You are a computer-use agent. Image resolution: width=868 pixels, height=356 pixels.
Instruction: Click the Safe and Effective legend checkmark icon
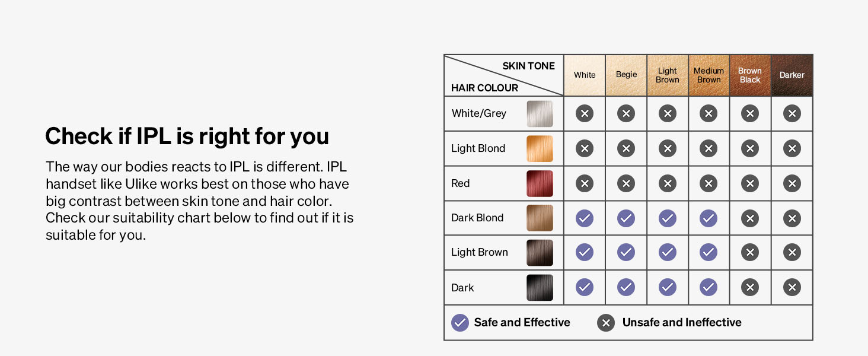click(x=460, y=323)
